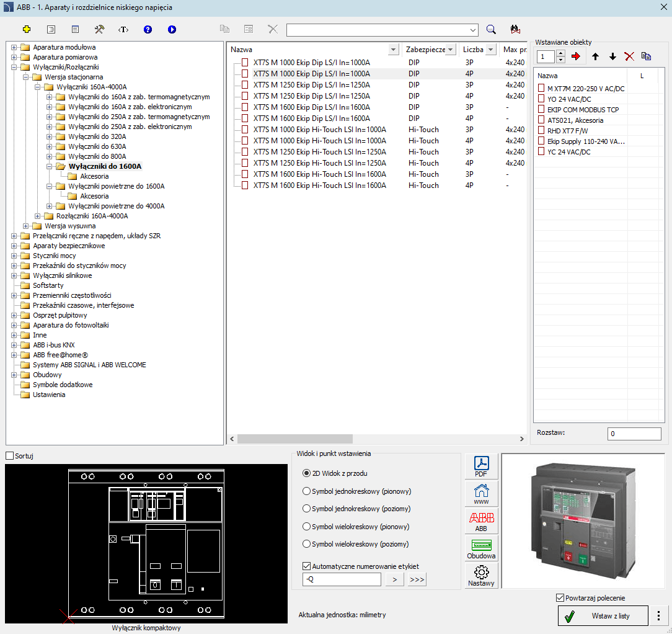Select Wyłączniki do 800A tree item
The image size is (672, 634).
[97, 156]
